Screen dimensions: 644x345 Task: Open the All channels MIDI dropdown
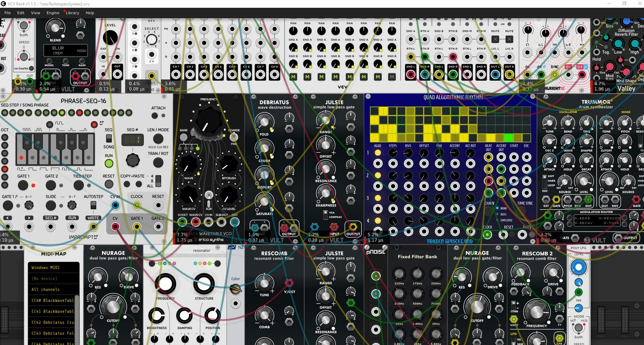pos(54,289)
